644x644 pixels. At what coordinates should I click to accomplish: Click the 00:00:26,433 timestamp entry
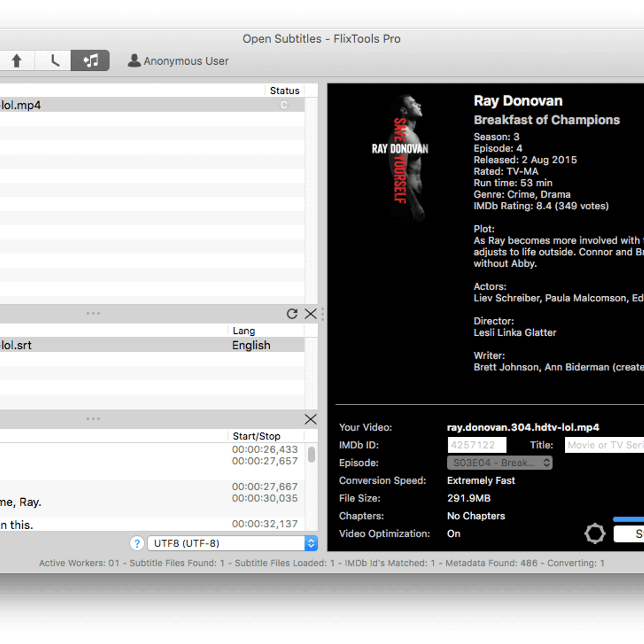click(x=265, y=449)
